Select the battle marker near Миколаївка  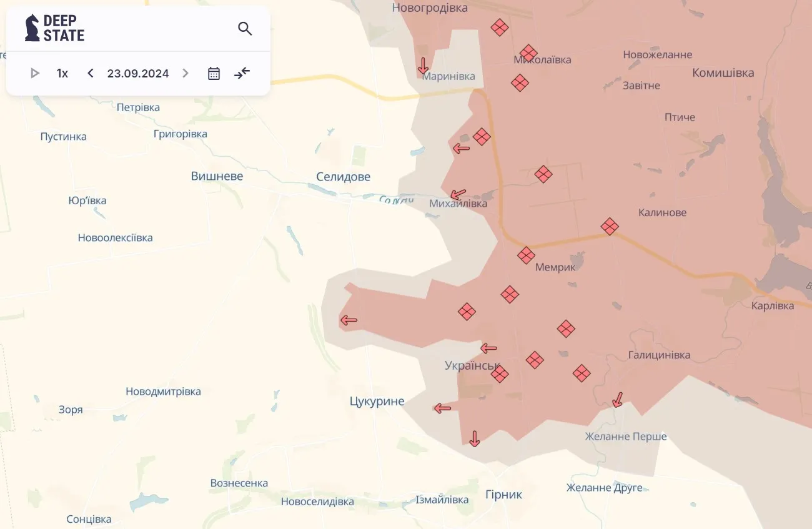[x=528, y=54]
